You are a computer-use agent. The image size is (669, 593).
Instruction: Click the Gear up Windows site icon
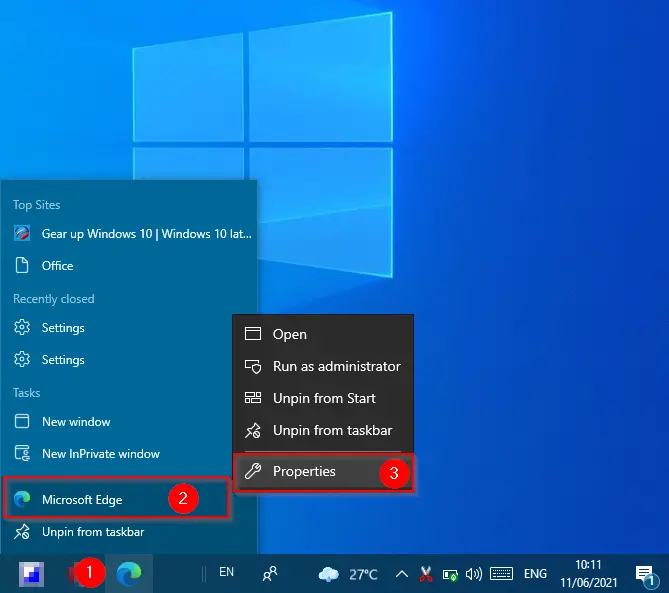coord(22,233)
